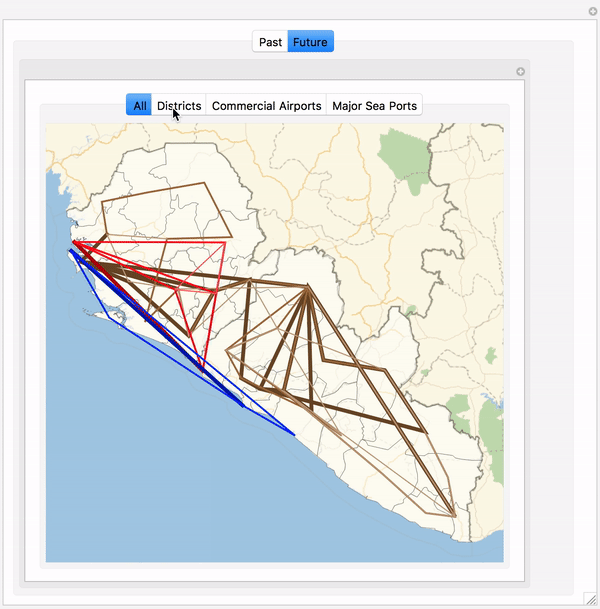Switch to the Past tab

pyautogui.click(x=270, y=42)
